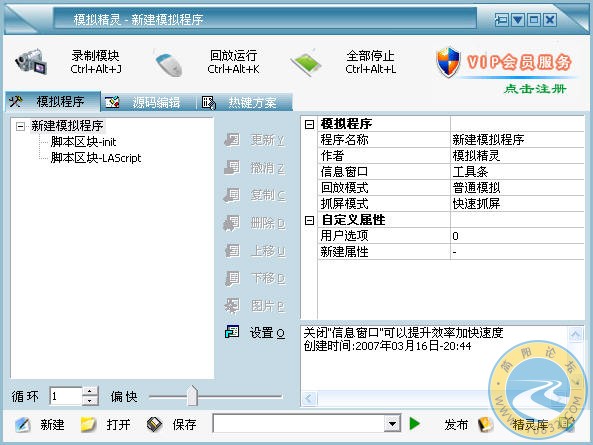Switch to the 源码编辑 tab
The image size is (593, 445).
tap(144, 102)
